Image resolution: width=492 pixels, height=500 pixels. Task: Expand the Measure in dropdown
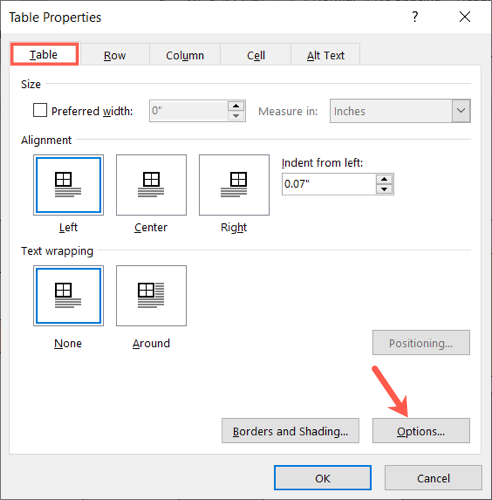pos(461,111)
